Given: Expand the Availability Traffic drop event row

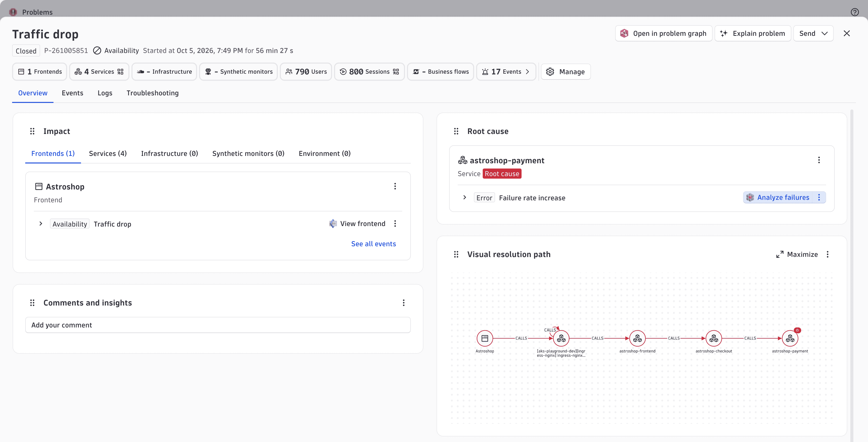Looking at the screenshot, I should pyautogui.click(x=41, y=224).
